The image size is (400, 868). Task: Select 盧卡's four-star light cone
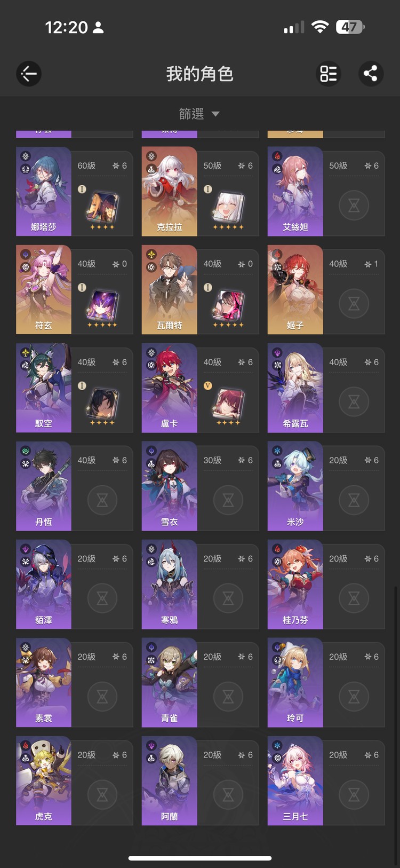click(x=228, y=403)
